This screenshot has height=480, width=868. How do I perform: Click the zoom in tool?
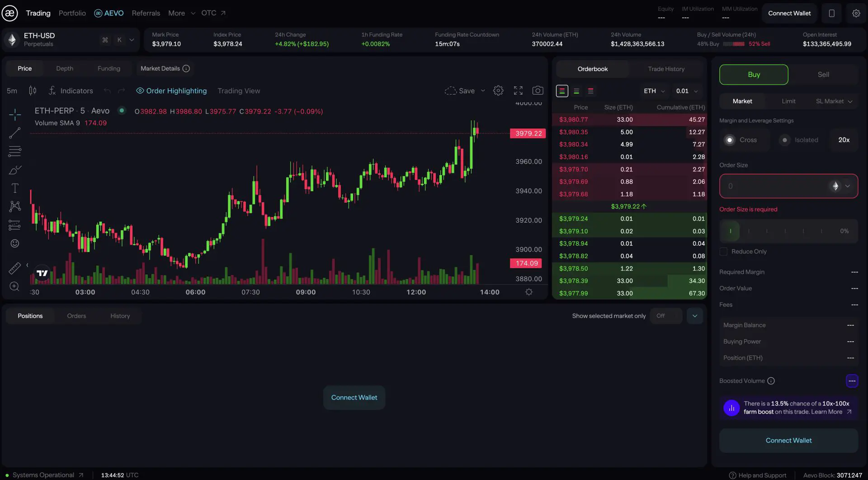click(14, 286)
